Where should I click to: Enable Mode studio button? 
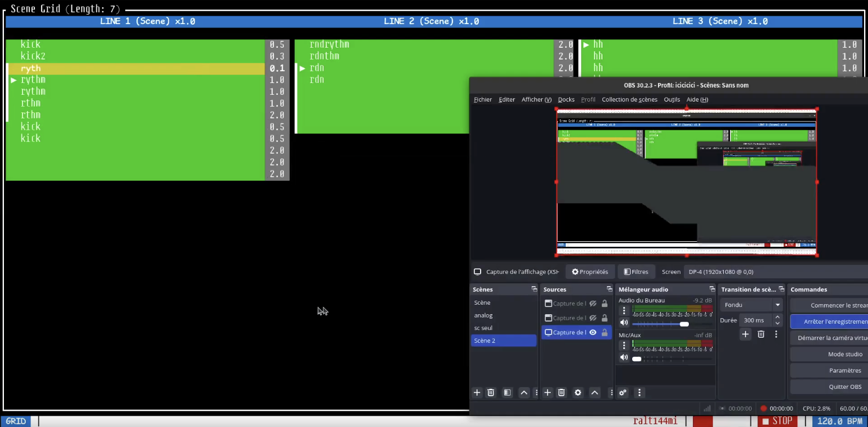pos(829,354)
